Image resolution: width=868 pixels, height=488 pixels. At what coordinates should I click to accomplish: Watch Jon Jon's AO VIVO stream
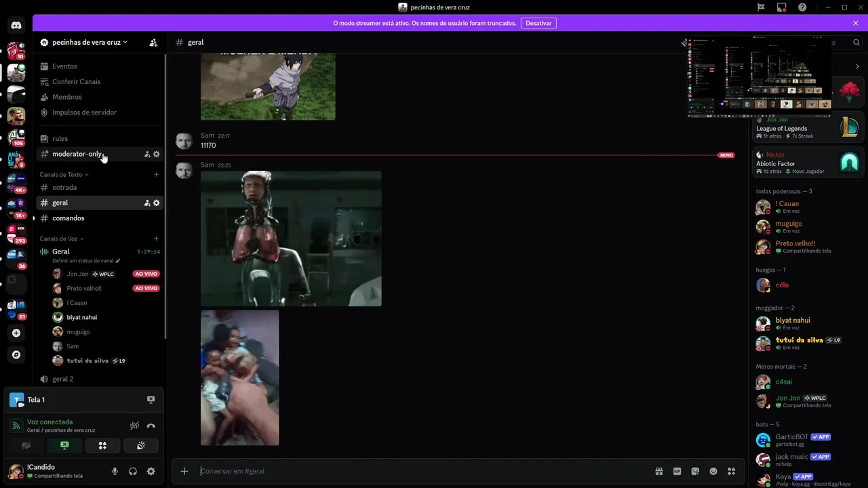point(146,274)
